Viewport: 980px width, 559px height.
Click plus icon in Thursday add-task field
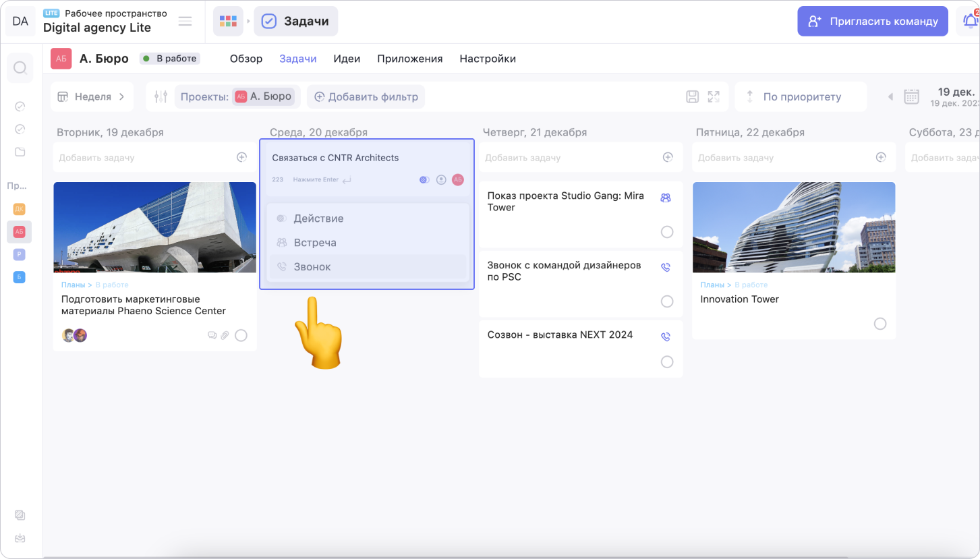(x=668, y=157)
